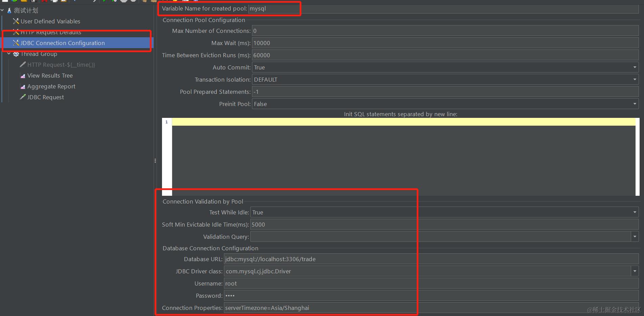Click the Pool Prepared Statements field
644x316 pixels.
(445, 92)
